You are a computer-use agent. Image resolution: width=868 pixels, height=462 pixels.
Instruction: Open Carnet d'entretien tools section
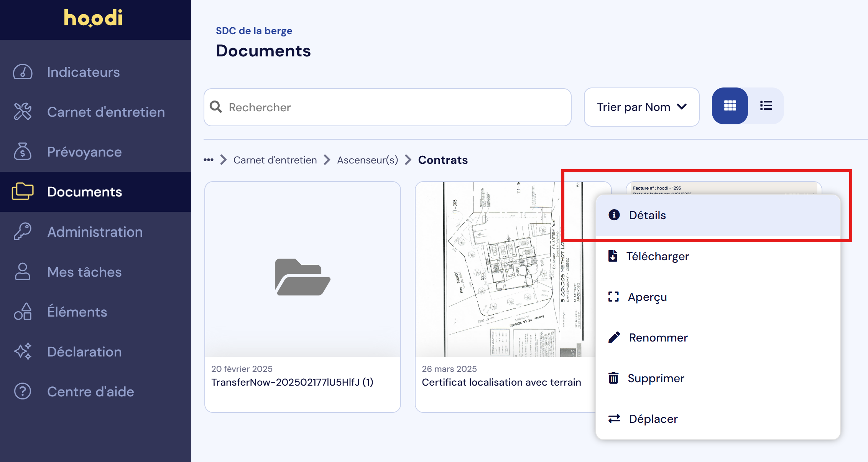(105, 112)
